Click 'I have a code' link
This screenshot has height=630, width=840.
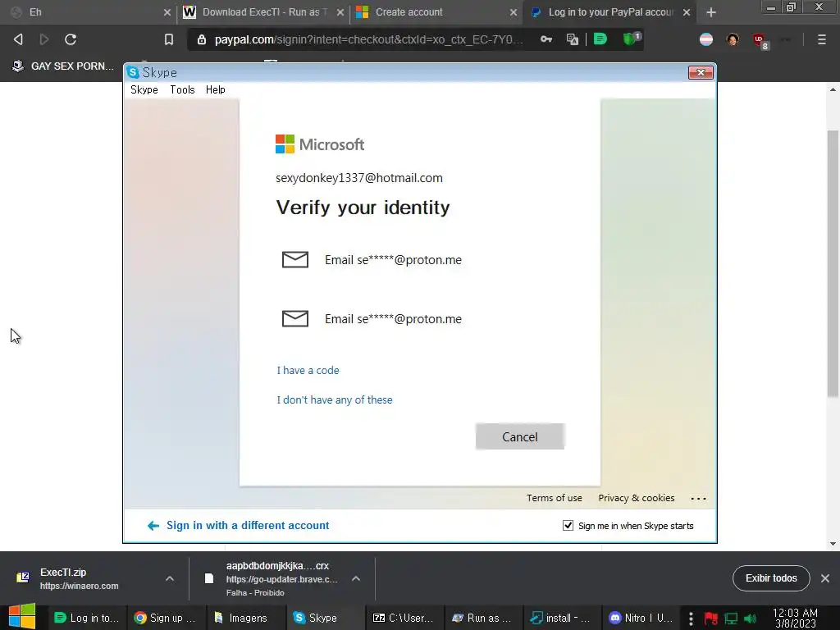click(x=308, y=370)
